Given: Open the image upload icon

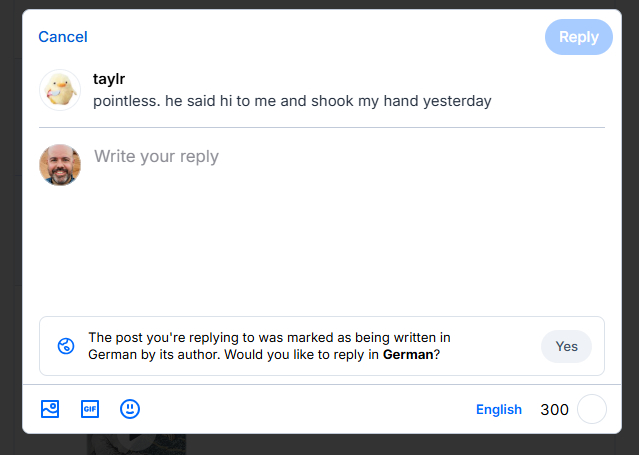Looking at the screenshot, I should point(50,409).
